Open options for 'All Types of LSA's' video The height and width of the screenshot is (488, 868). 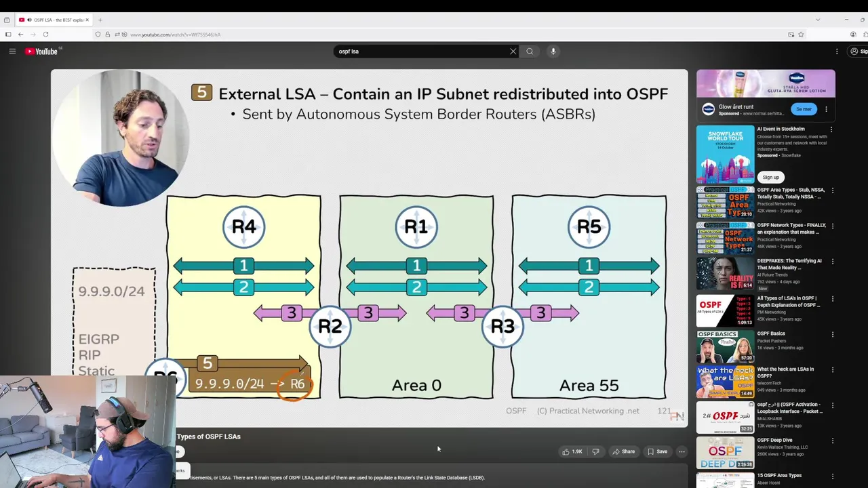[x=833, y=299]
